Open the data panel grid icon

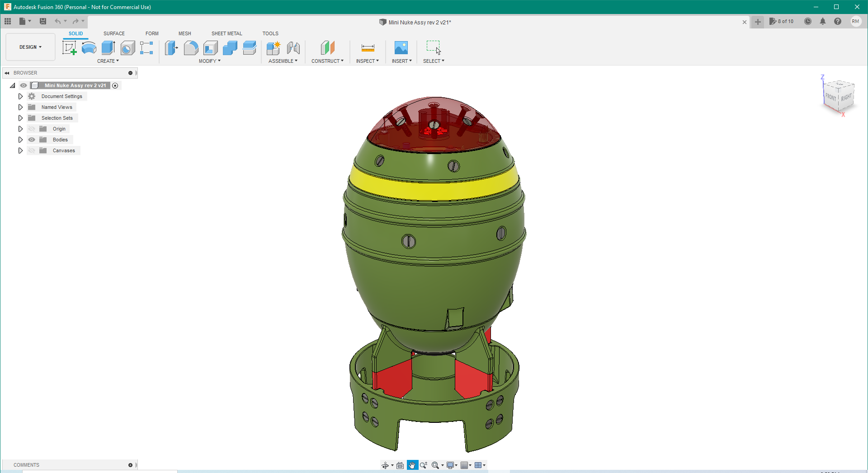tap(8, 21)
